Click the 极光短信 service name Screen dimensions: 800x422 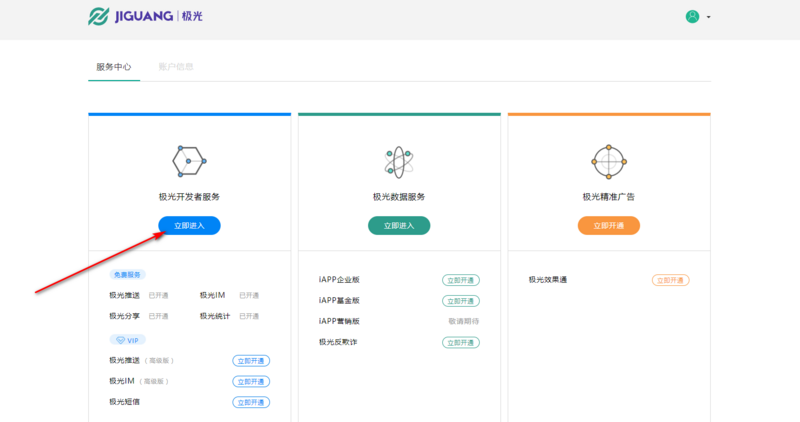124,402
